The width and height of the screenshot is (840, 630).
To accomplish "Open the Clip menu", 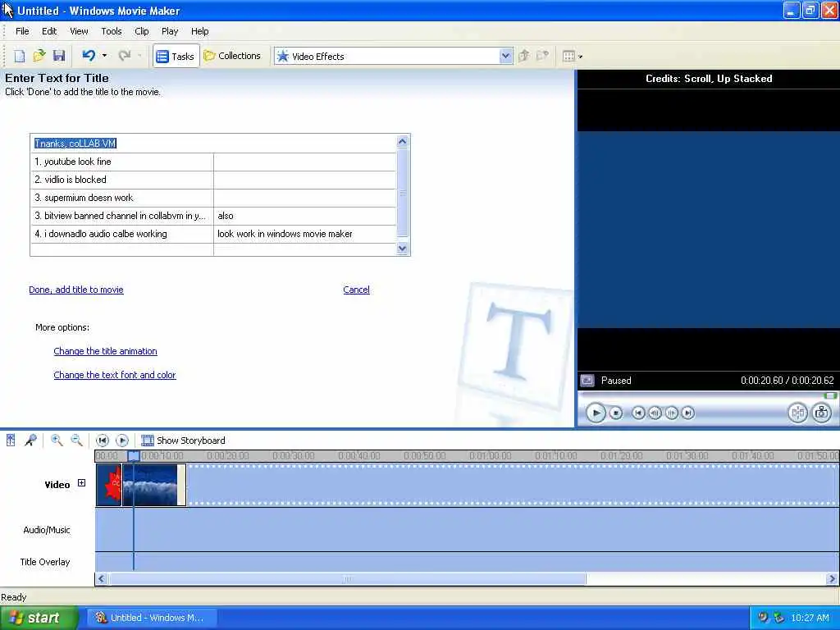I will pos(142,31).
